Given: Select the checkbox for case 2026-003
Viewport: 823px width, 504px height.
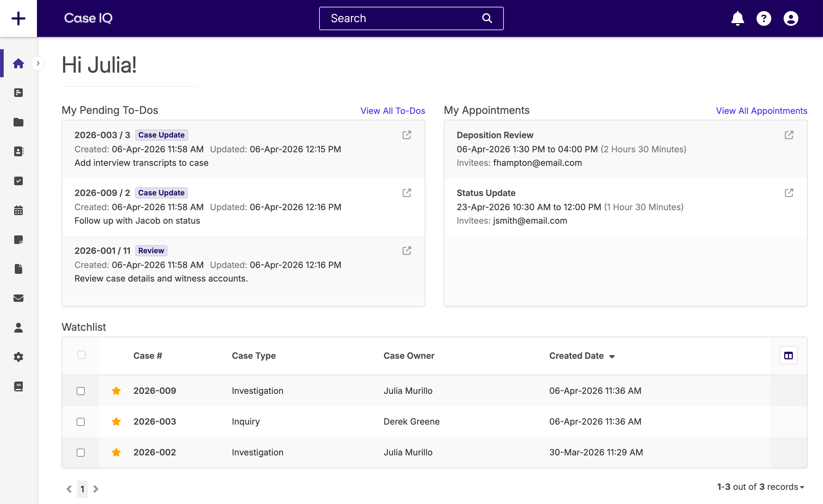Looking at the screenshot, I should tap(81, 422).
